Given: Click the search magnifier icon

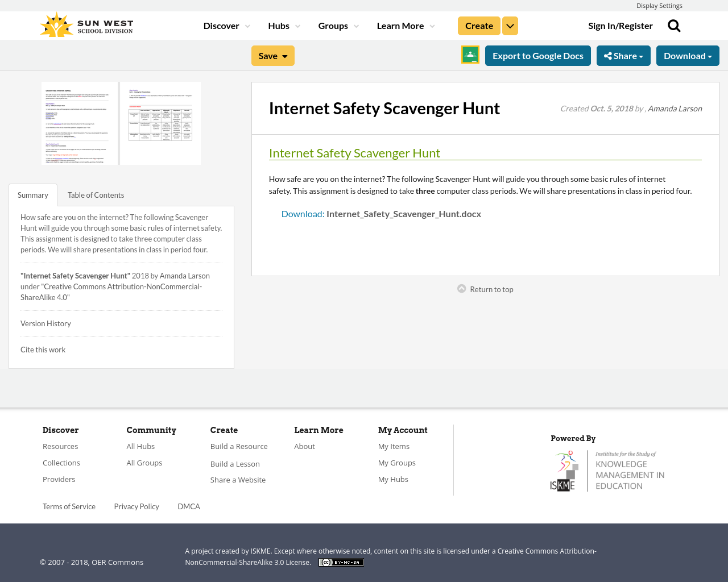Looking at the screenshot, I should pyautogui.click(x=674, y=26).
